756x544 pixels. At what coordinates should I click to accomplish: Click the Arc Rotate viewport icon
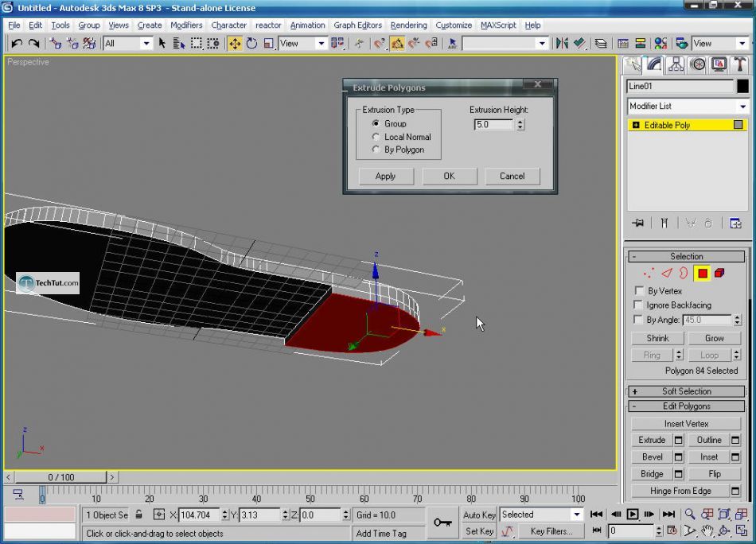(724, 531)
